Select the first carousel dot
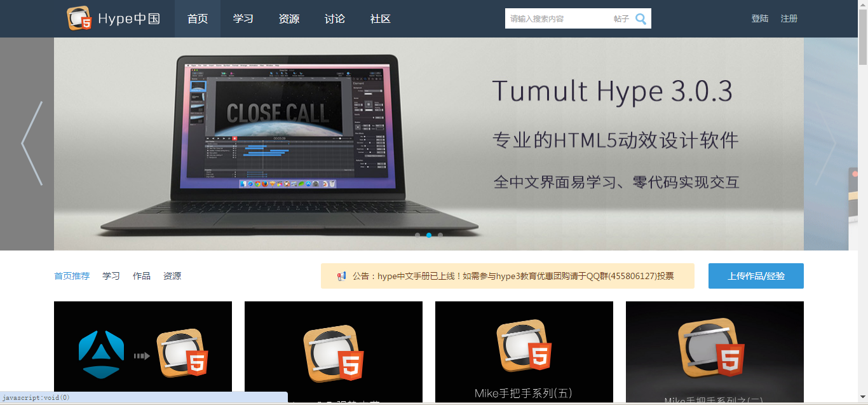Viewport: 868px width, 405px height. (x=417, y=235)
